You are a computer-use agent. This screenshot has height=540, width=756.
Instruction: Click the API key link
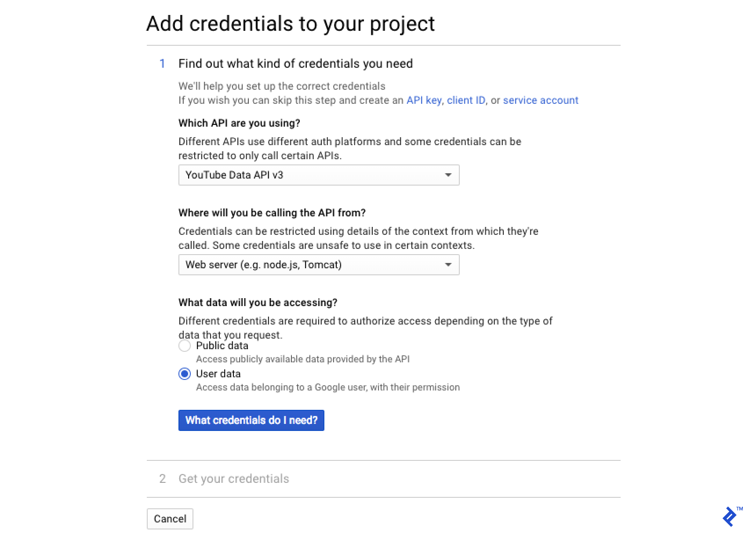[x=423, y=100]
